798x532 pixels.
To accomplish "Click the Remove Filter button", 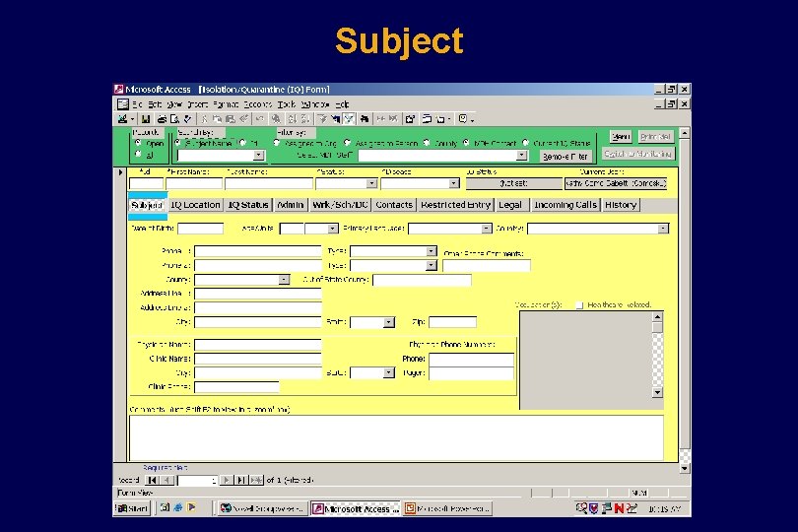I will [x=565, y=157].
